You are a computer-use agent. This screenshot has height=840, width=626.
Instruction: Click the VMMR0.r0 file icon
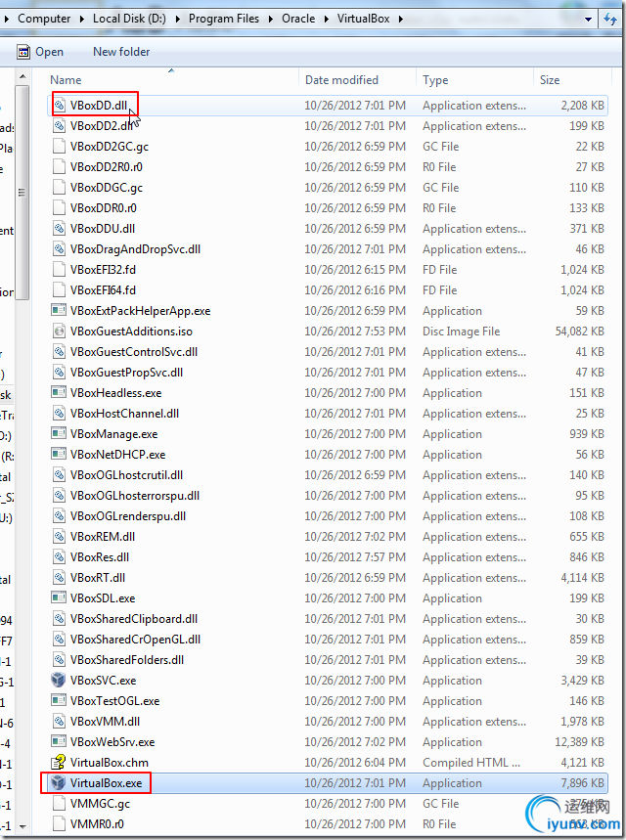click(x=59, y=824)
